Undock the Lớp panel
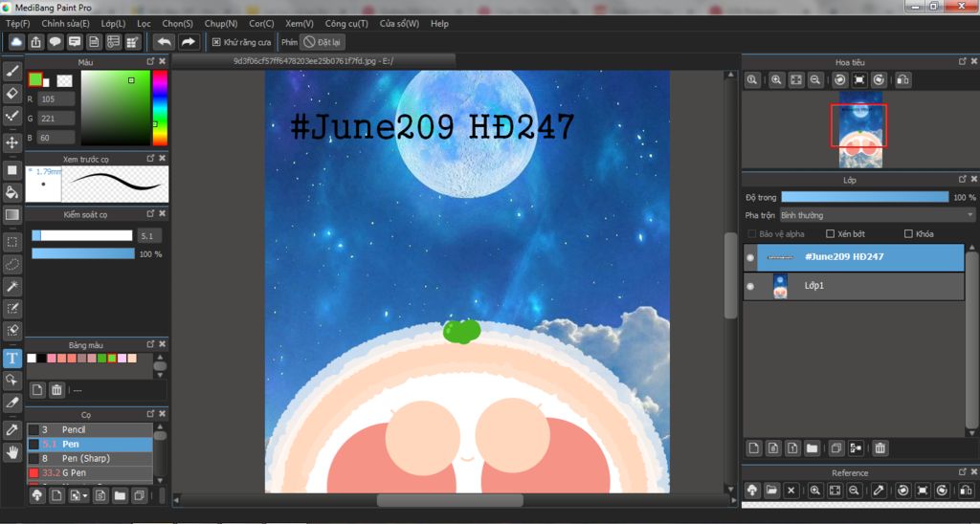Screen dimensions: 980x524 click(963, 179)
